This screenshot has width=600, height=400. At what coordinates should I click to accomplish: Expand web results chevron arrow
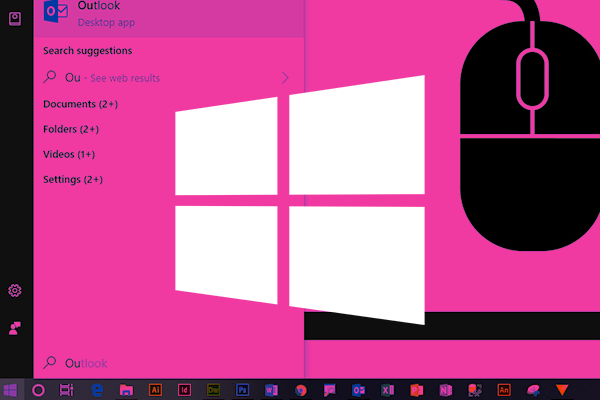coord(285,78)
